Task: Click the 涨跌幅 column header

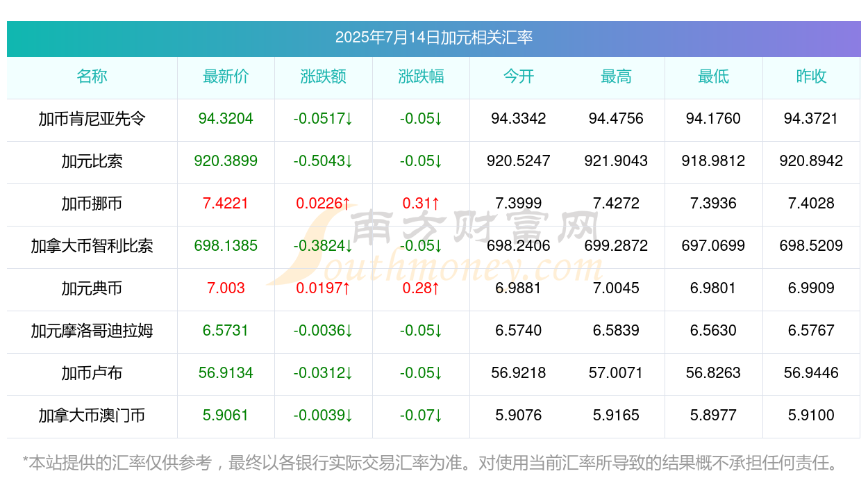Action: tap(421, 76)
